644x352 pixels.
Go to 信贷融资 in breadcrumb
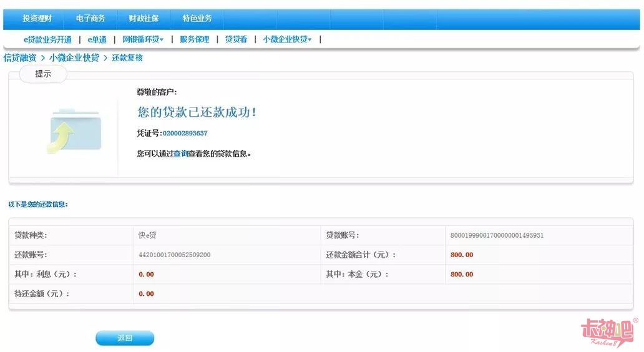pyautogui.click(x=20, y=58)
